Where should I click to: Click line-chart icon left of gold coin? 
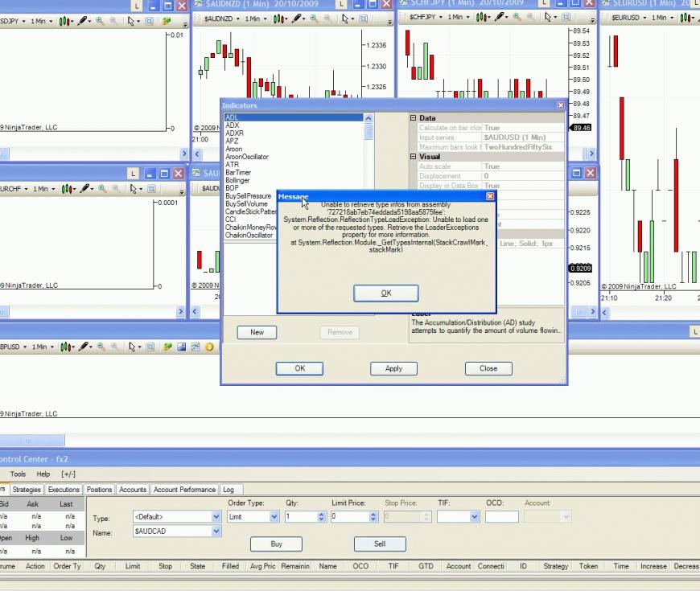[195, 347]
